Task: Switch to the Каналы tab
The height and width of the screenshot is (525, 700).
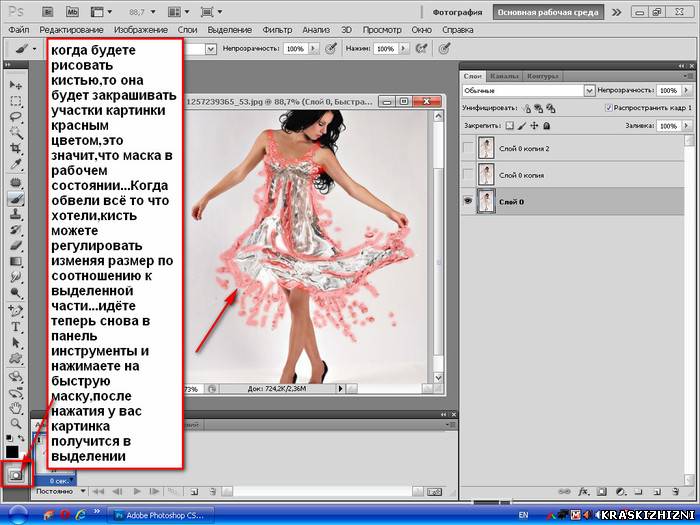Action: click(x=504, y=76)
